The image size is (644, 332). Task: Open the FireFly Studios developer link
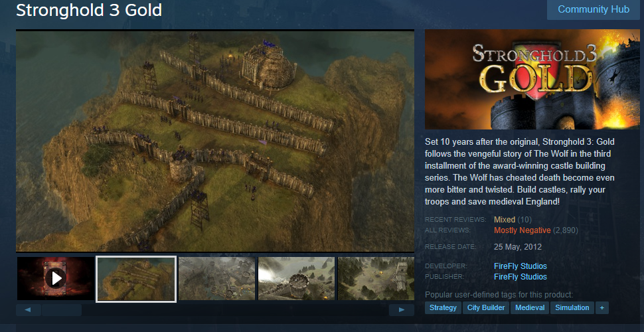521,266
